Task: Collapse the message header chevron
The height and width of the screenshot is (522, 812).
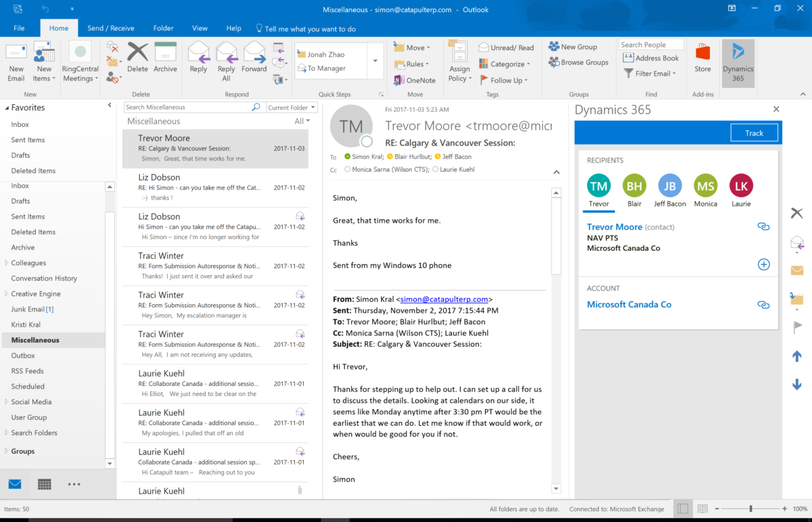Action: pos(556,172)
